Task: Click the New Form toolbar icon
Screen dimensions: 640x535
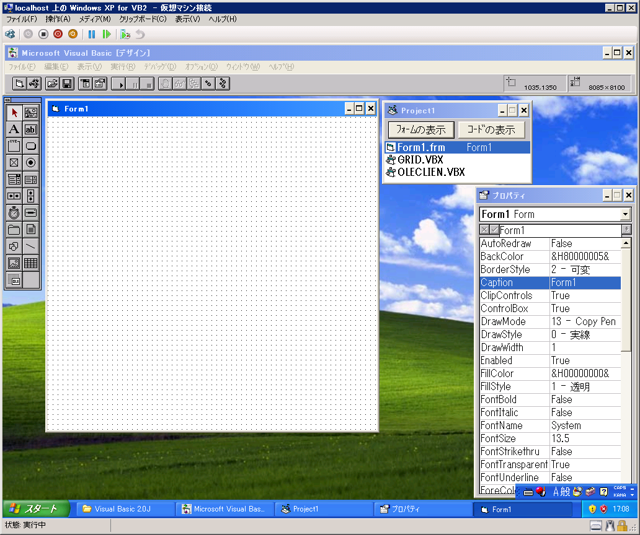Action: click(19, 84)
